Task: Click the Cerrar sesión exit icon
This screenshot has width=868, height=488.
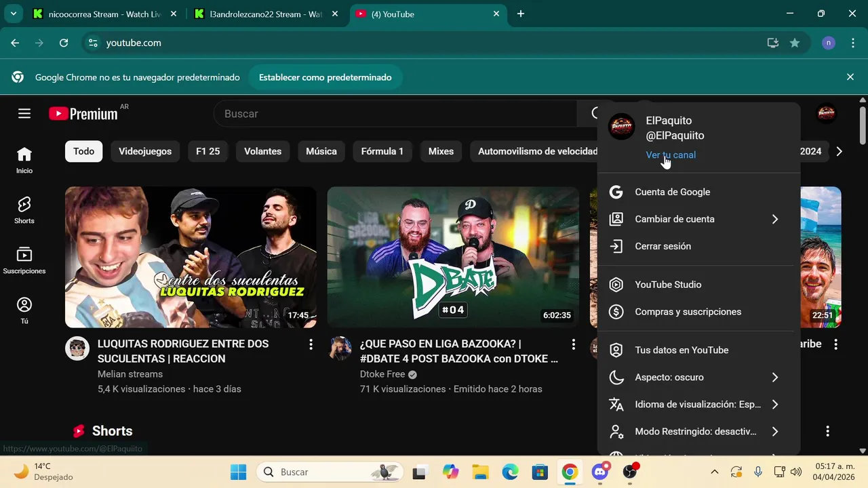Action: (x=616, y=246)
